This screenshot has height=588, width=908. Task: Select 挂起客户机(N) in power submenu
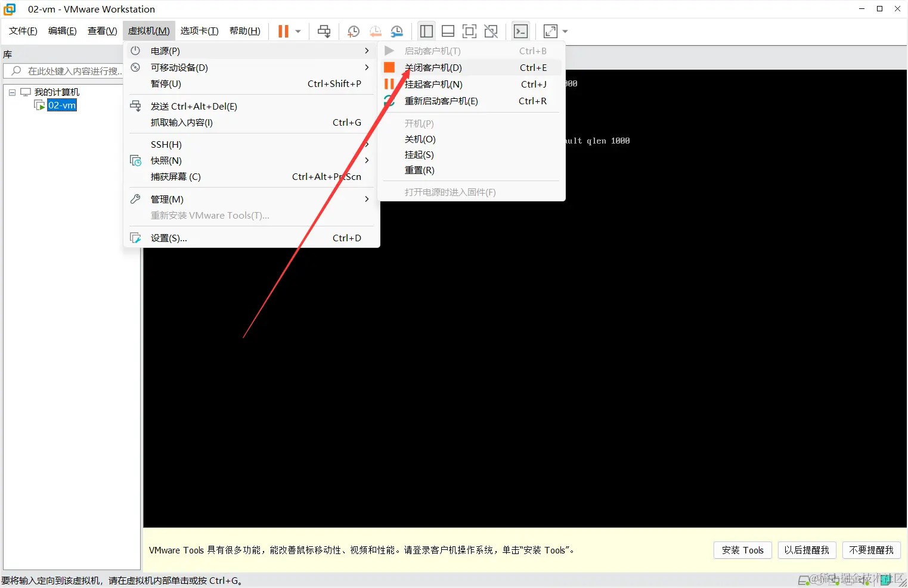[x=471, y=84]
